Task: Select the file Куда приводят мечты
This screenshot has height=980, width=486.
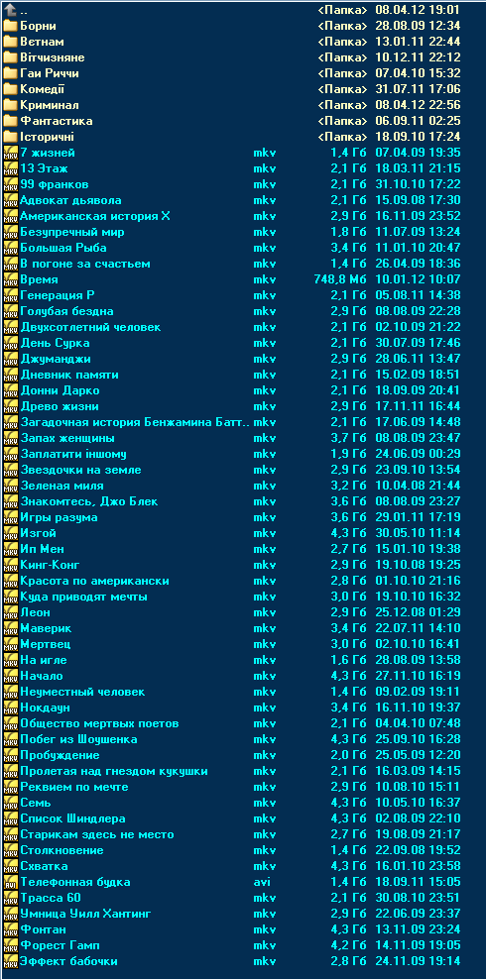Action: pyautogui.click(x=84, y=597)
